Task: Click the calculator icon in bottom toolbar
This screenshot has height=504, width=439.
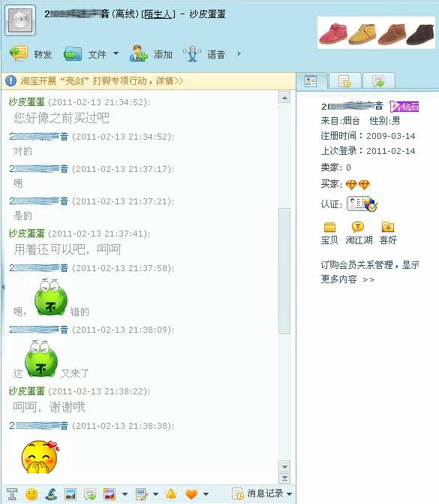Action: click(142, 494)
